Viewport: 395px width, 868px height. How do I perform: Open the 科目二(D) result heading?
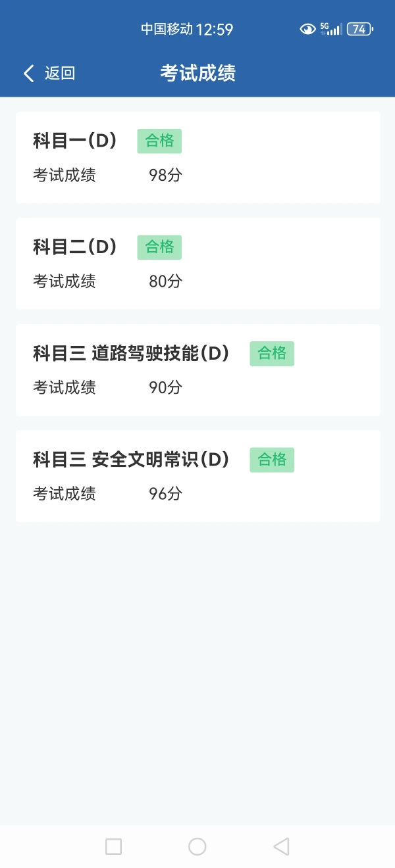[x=75, y=247]
